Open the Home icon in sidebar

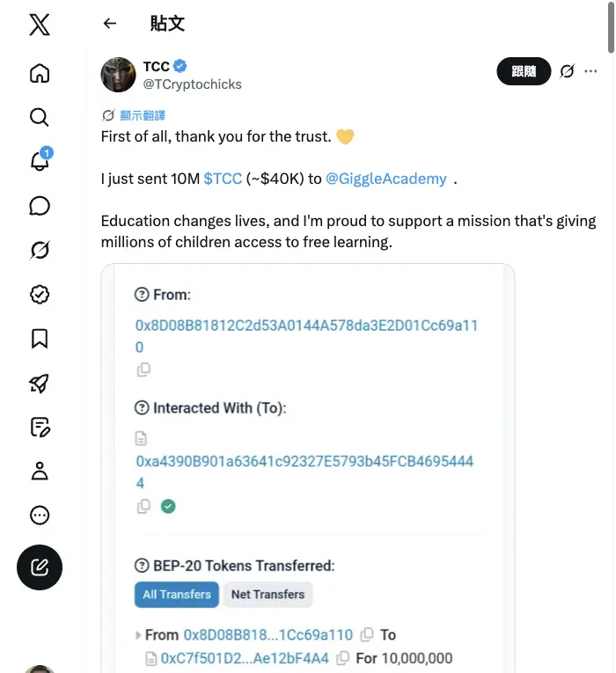pyautogui.click(x=40, y=73)
